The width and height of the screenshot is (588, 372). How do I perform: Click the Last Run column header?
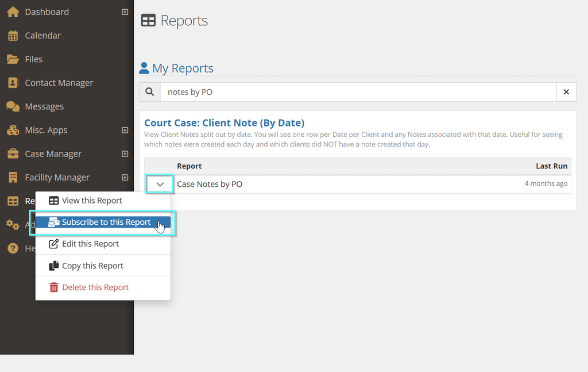pyautogui.click(x=552, y=166)
